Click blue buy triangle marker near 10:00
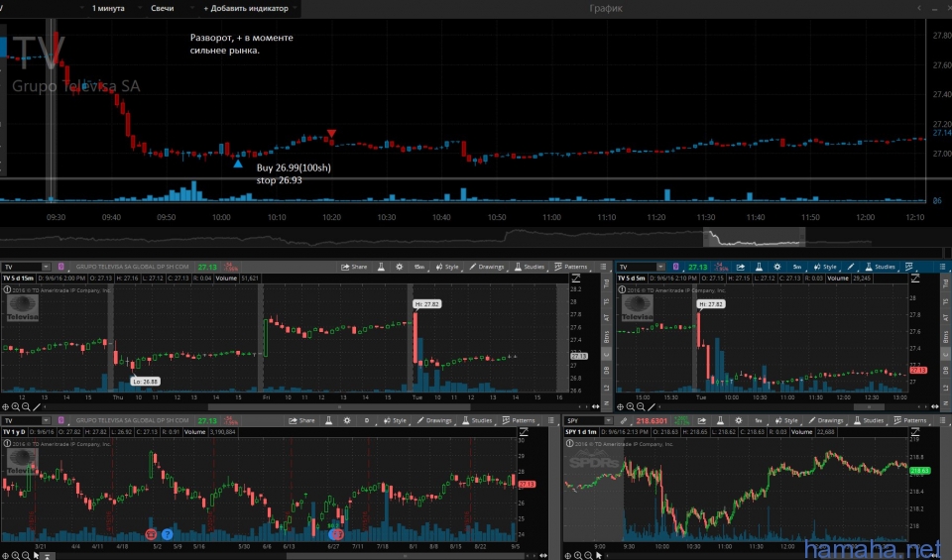952x560 pixels. point(238,164)
